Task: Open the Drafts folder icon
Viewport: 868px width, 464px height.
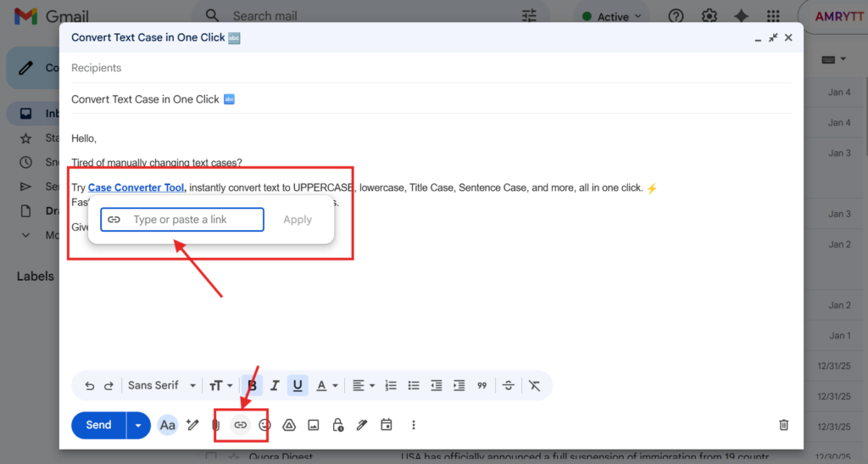Action: point(25,211)
